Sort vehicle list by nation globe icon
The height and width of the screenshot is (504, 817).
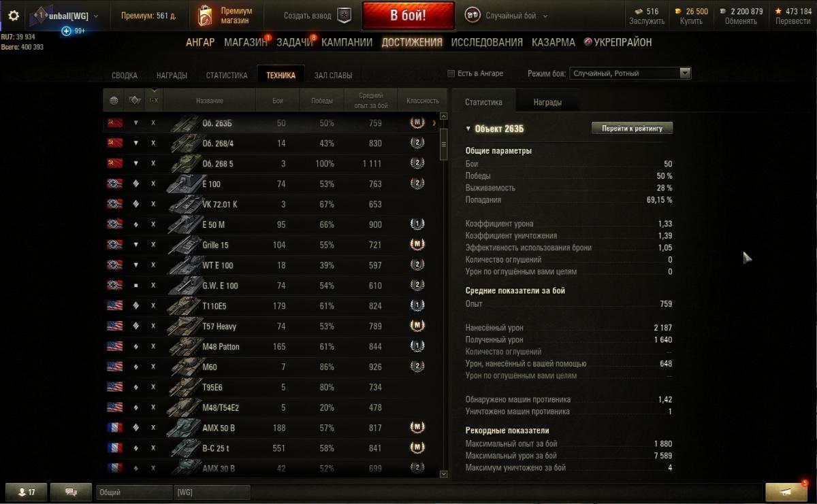[114, 101]
